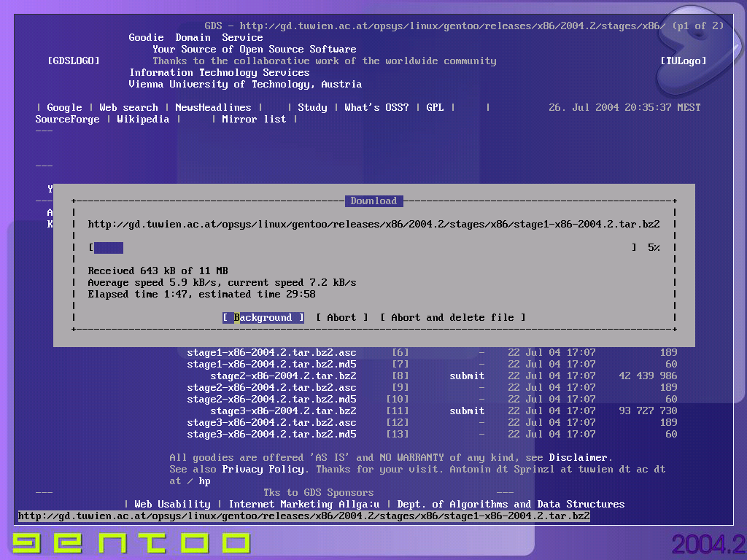Click the download progress bar
Viewport: 747px width, 560px height.
pos(362,248)
